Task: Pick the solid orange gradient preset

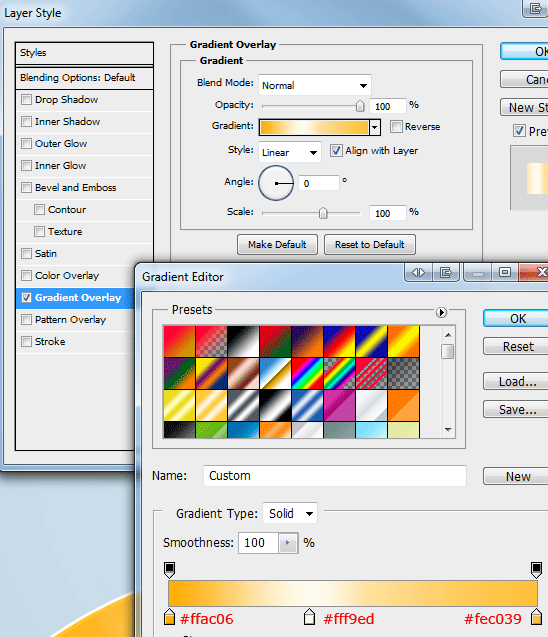Action: pyautogui.click(x=403, y=405)
